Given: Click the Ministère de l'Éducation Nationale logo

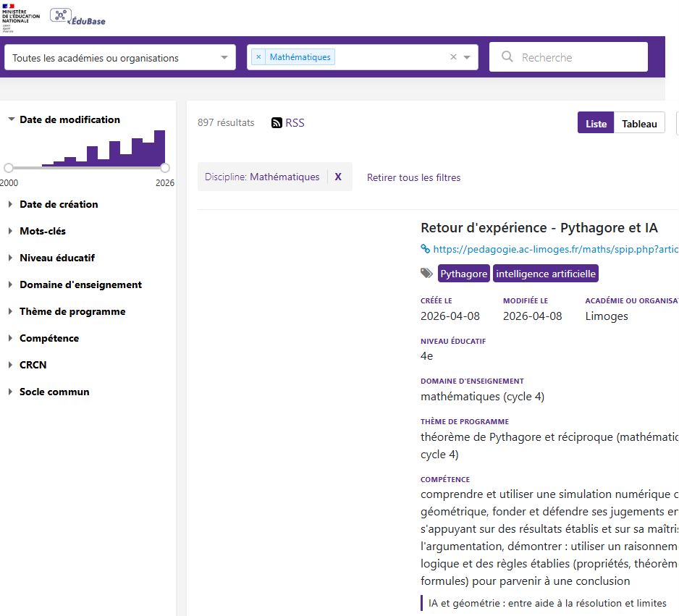Looking at the screenshot, I should click(x=21, y=18).
